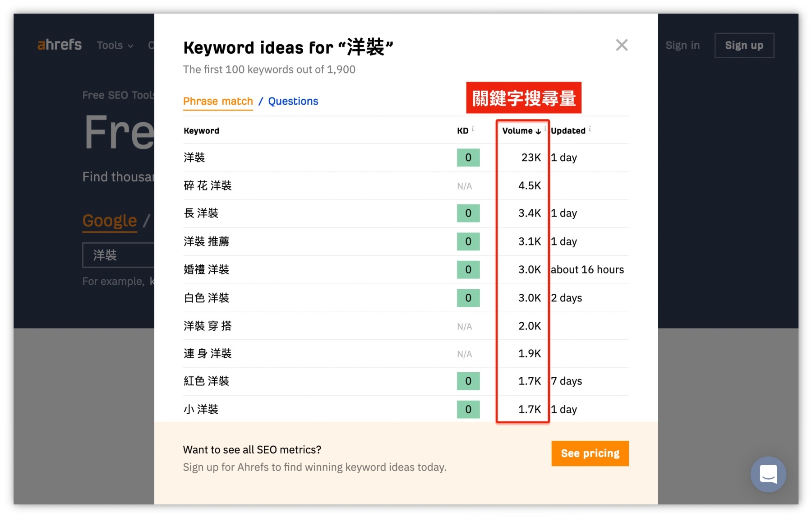Click the ahrefs logo
This screenshot has width=812, height=518.
pos(60,45)
